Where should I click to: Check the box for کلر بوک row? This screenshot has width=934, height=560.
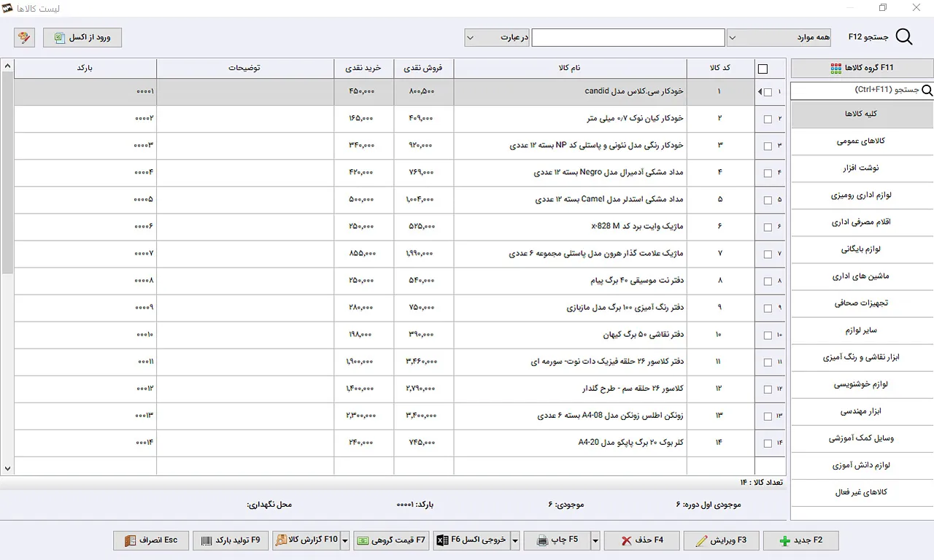click(x=768, y=443)
